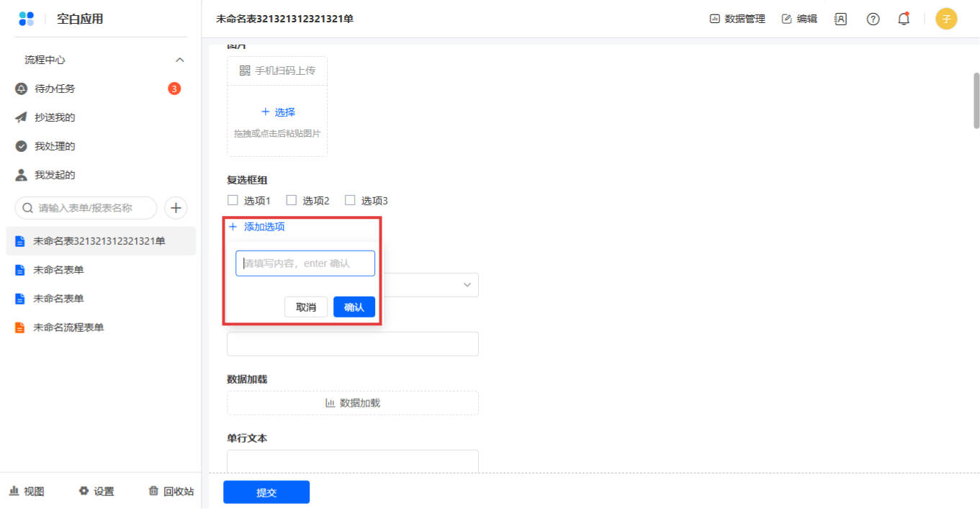The image size is (980, 509).
Task: Select 待办任务 in the sidebar
Action: (55, 89)
